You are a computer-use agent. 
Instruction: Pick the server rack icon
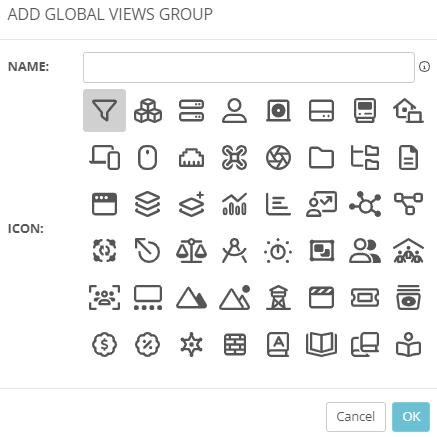[x=191, y=110]
